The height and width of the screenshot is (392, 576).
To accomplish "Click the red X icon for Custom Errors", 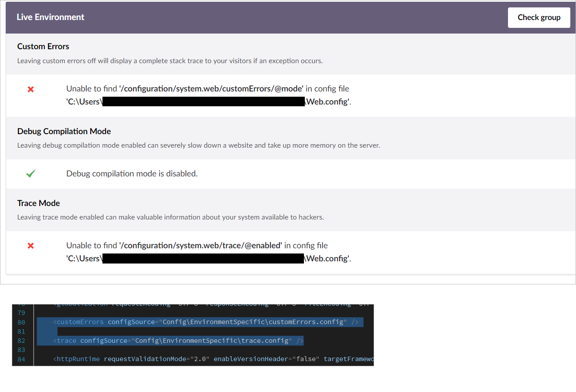I will (31, 89).
